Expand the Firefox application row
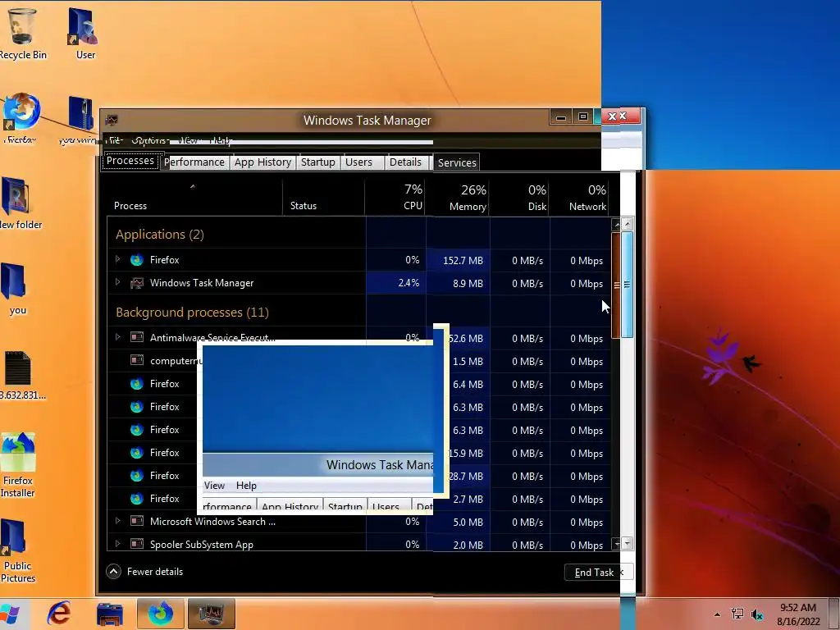The width and height of the screenshot is (840, 630). [x=118, y=259]
